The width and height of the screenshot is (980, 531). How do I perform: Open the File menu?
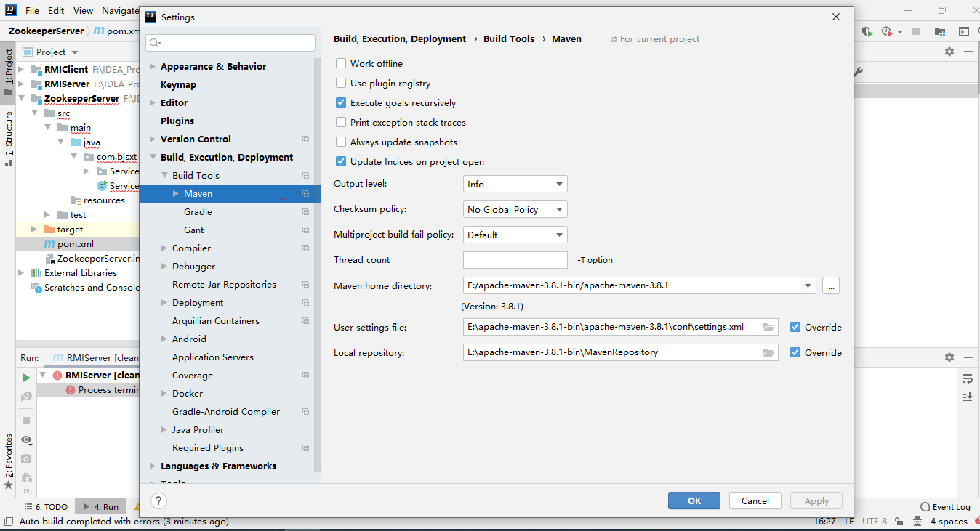(32, 11)
